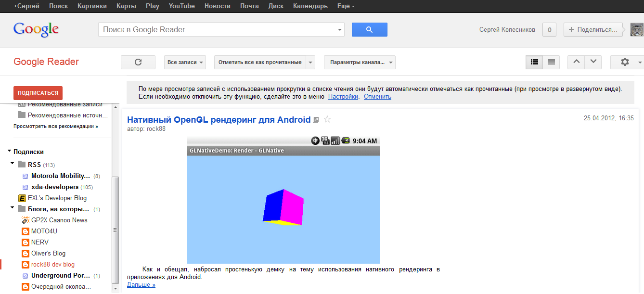Go to previous item with up arrow
The width and height of the screenshot is (644, 294).
pos(577,62)
